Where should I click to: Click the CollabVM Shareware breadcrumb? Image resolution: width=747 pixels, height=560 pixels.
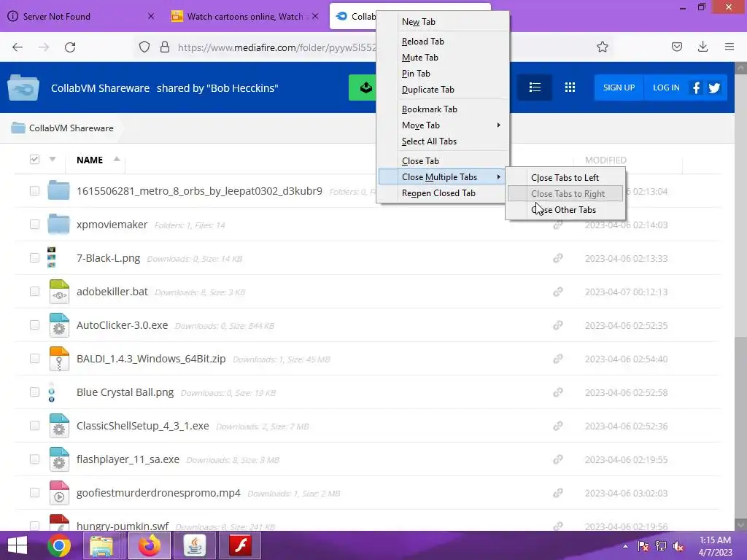point(71,128)
